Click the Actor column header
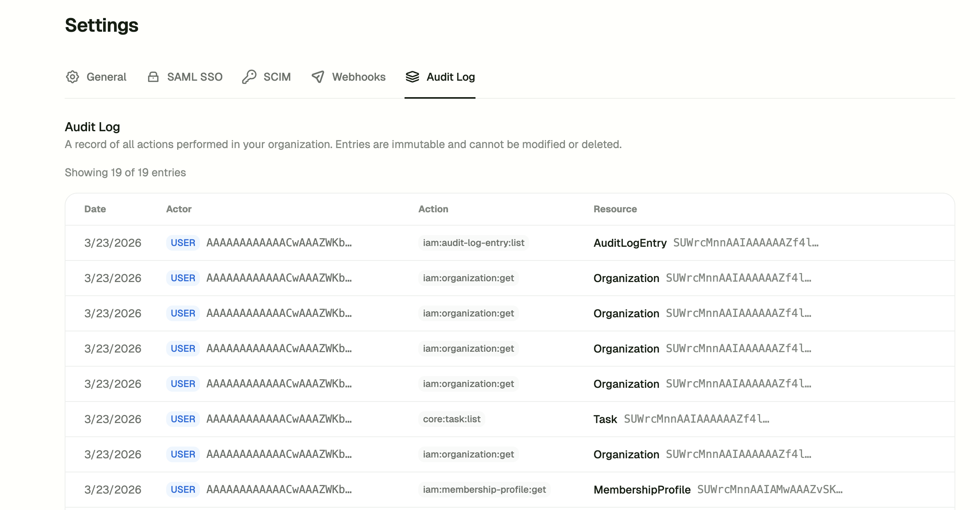 [179, 209]
